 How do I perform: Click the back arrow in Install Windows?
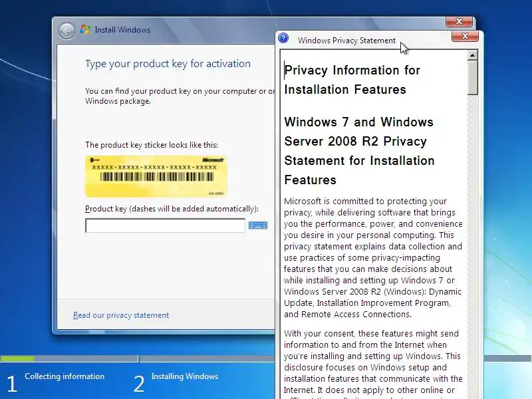coord(66,31)
